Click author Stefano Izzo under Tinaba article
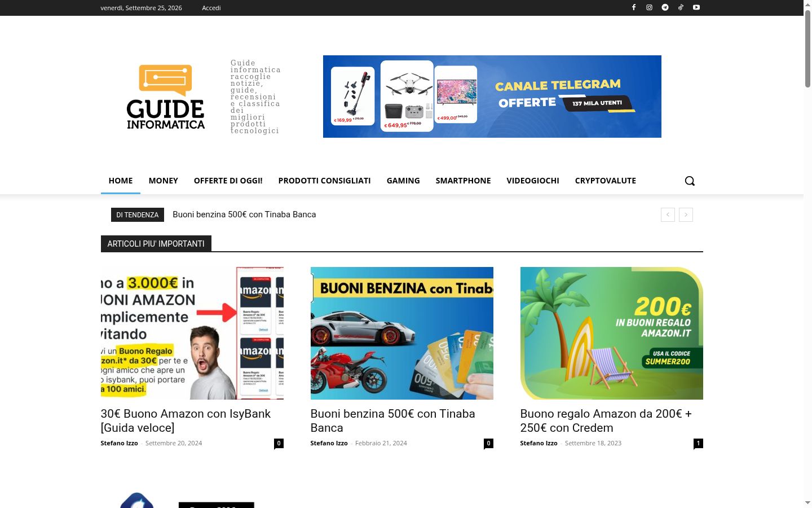Viewport: 812px width, 508px height. (329, 443)
